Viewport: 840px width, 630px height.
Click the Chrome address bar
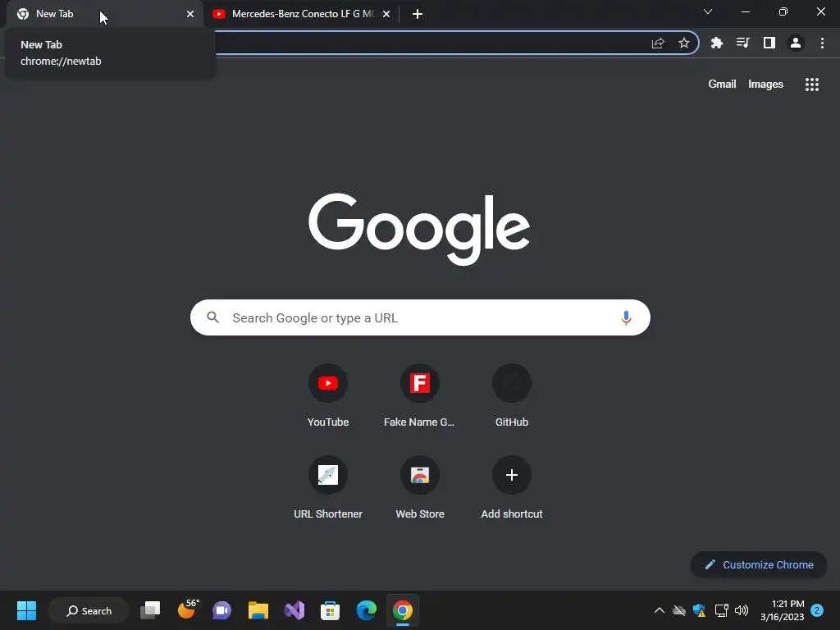pyautogui.click(x=428, y=43)
